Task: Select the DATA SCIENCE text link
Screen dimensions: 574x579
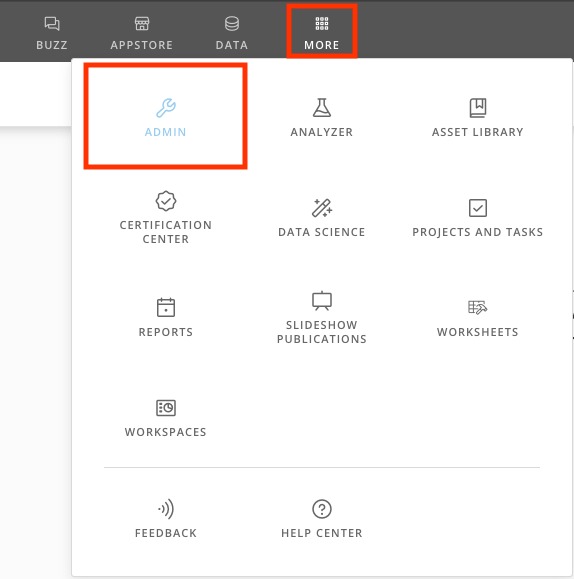Action: (x=322, y=232)
